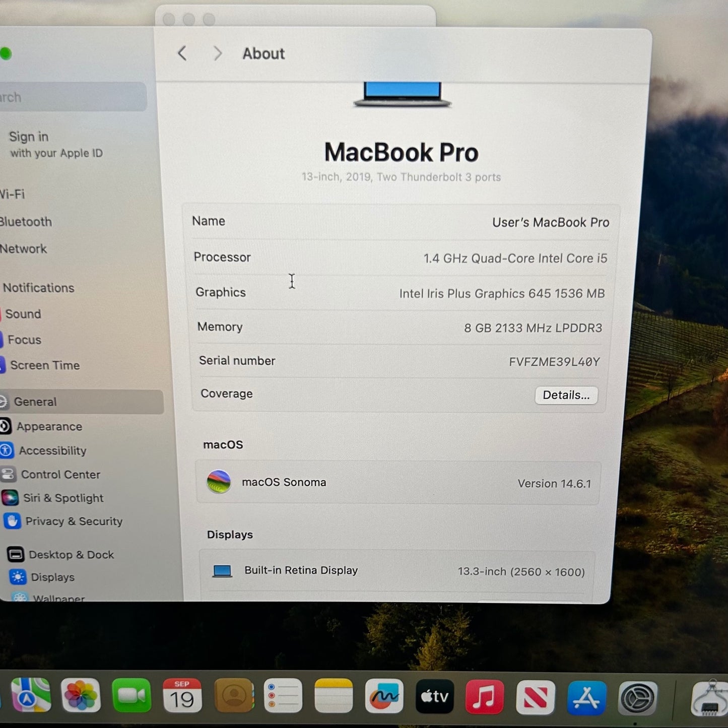
Task: Open Apple TV from the Dock
Action: pyautogui.click(x=434, y=697)
